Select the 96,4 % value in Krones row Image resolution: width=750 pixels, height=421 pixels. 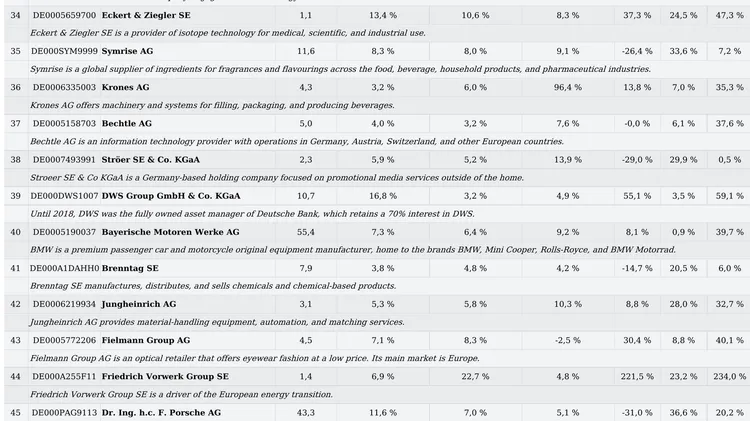point(568,88)
